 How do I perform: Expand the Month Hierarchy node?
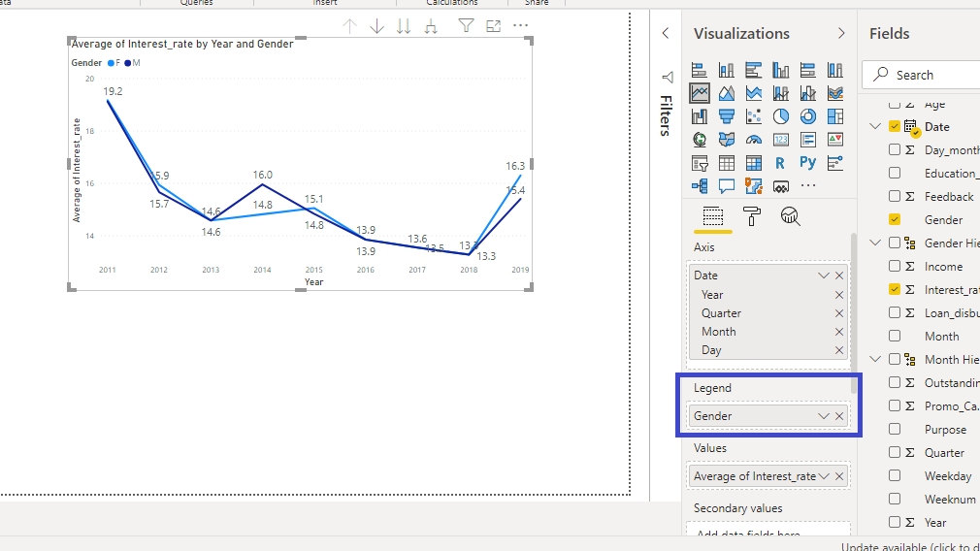[875, 360]
